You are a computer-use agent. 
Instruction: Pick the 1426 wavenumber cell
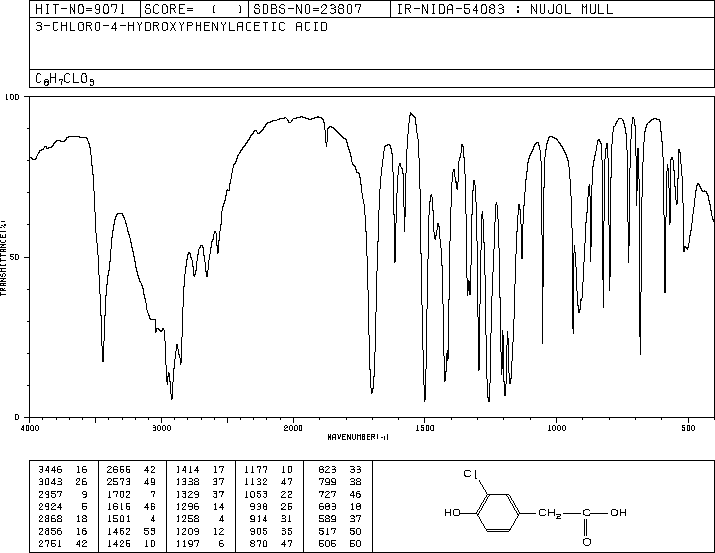(119, 544)
